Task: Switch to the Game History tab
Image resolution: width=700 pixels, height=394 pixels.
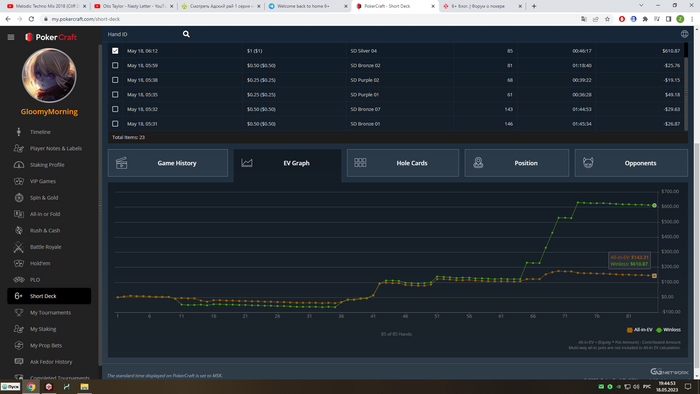Action: click(x=168, y=163)
